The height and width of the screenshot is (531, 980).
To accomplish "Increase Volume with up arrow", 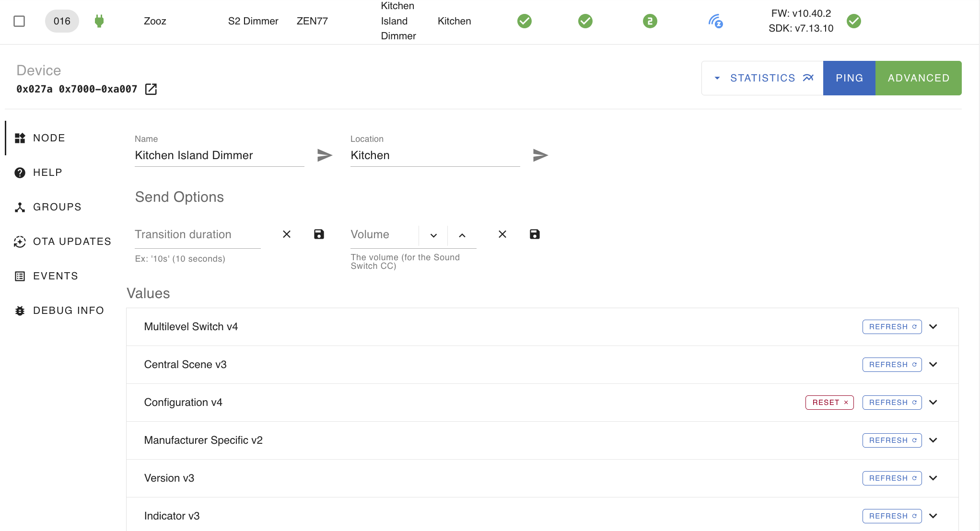I will pyautogui.click(x=462, y=235).
